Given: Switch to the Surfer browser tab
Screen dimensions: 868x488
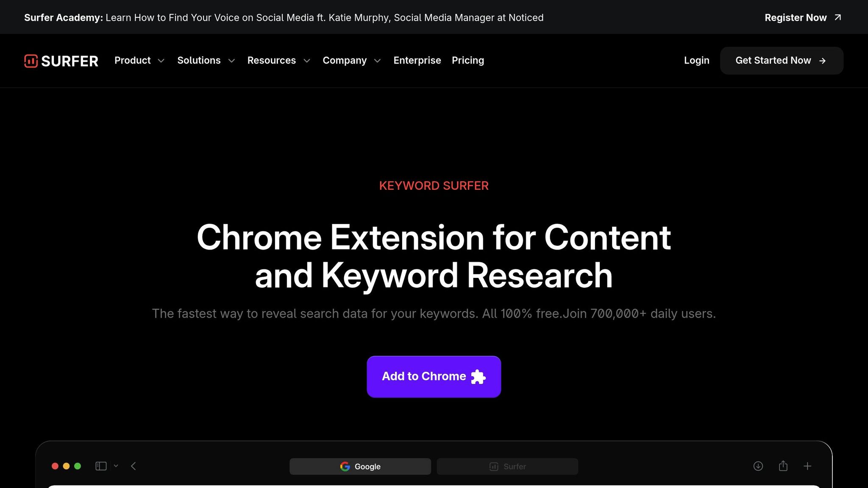Looking at the screenshot, I should [x=507, y=466].
